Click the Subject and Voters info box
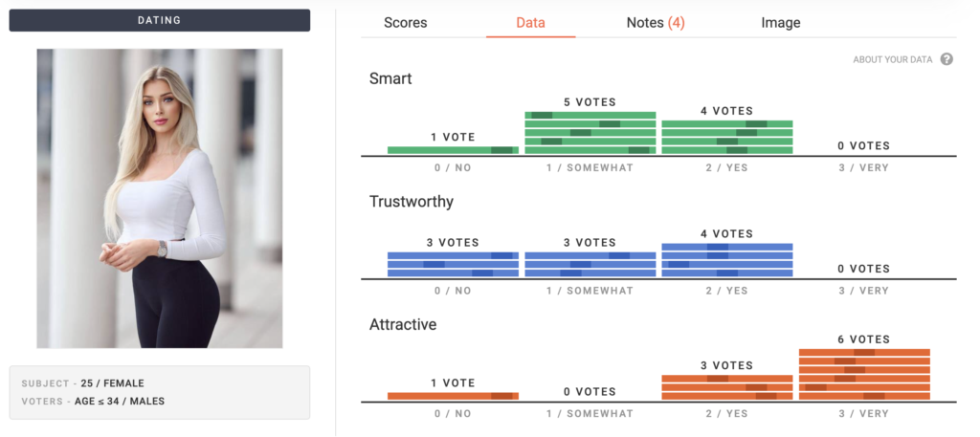 coord(159,392)
